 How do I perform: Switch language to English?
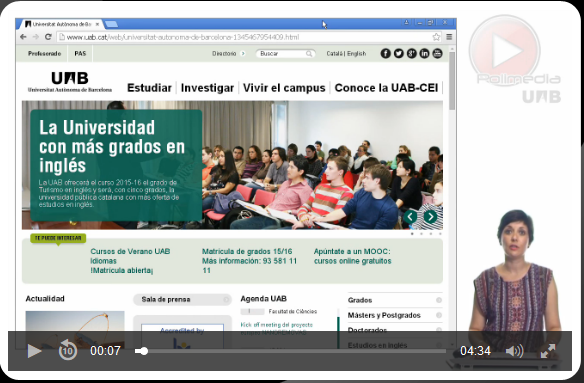point(356,54)
